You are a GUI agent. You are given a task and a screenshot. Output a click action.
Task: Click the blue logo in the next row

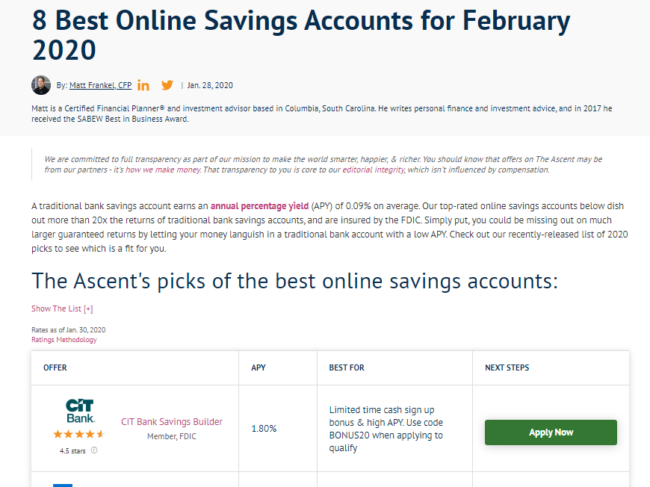[63, 485]
